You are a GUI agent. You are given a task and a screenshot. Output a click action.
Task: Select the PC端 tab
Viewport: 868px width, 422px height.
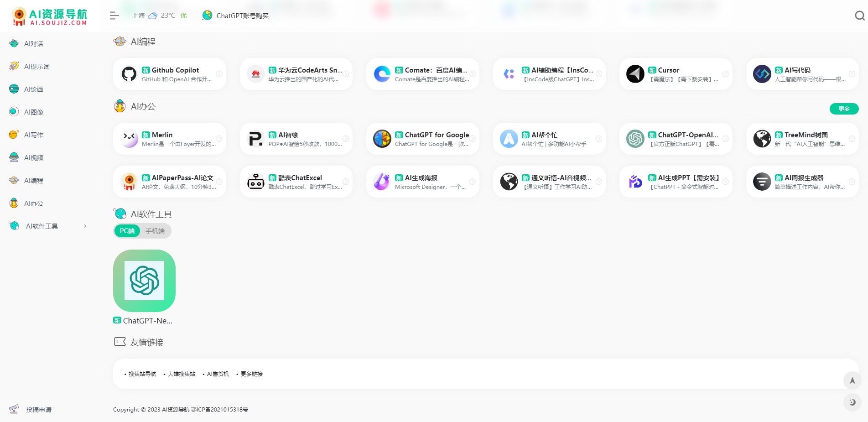(x=127, y=231)
